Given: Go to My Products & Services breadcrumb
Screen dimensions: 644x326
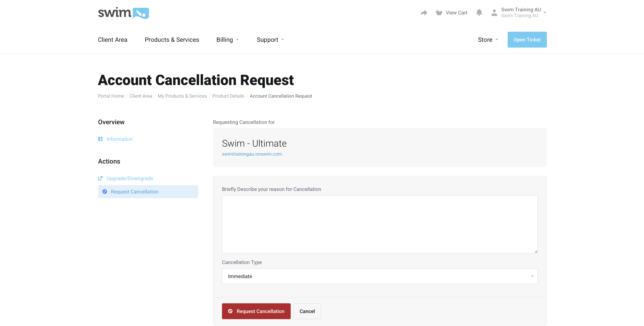Looking at the screenshot, I should pyautogui.click(x=182, y=96).
